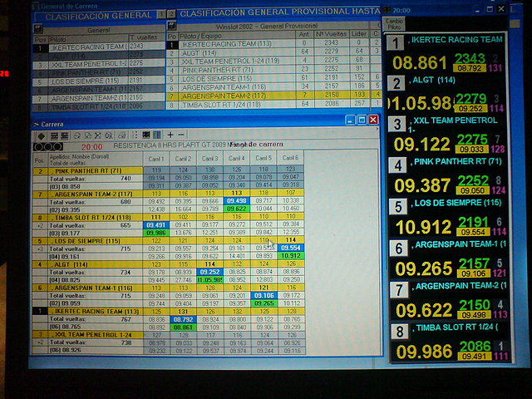This screenshot has height=399, width=532.
Task: Click blue 09.491 cell in Carril 1
Action: click(156, 224)
